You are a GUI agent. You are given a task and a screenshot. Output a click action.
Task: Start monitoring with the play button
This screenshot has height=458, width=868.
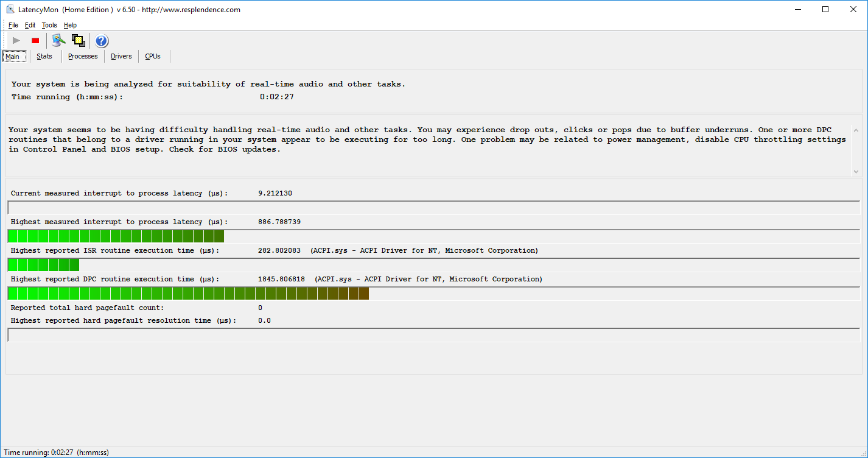point(16,41)
